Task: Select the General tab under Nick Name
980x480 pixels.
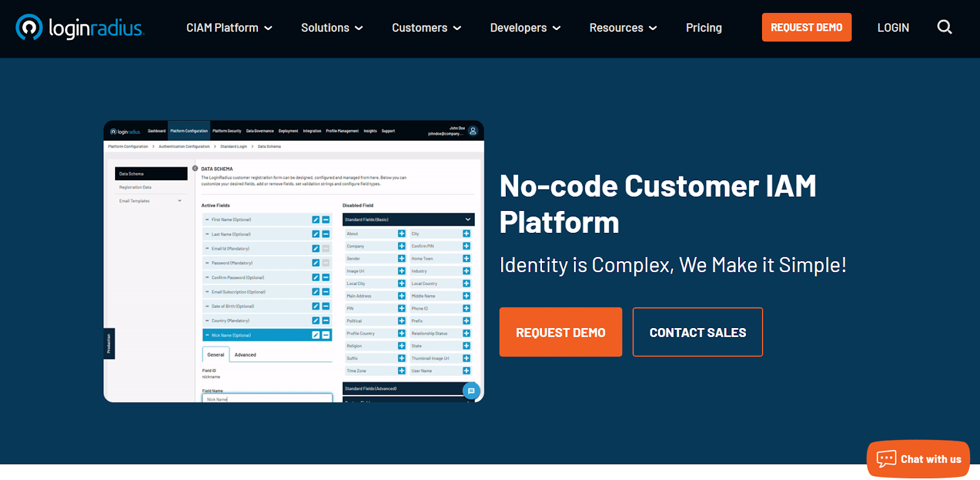Action: [216, 355]
